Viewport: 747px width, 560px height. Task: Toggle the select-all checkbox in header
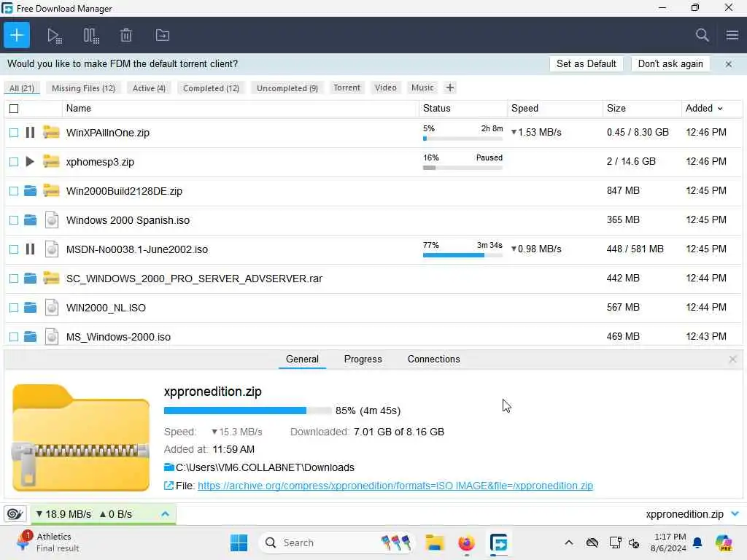click(x=14, y=109)
